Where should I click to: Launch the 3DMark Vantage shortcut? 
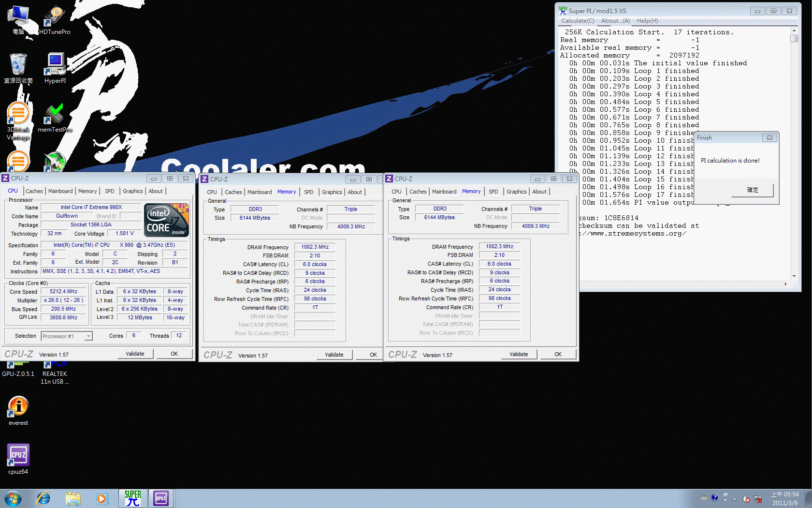click(x=18, y=121)
